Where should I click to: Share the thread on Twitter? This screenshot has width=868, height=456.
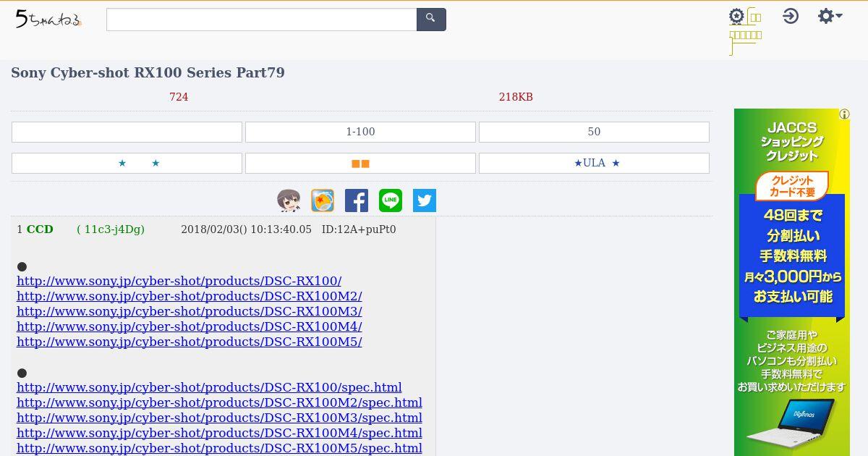[x=425, y=200]
